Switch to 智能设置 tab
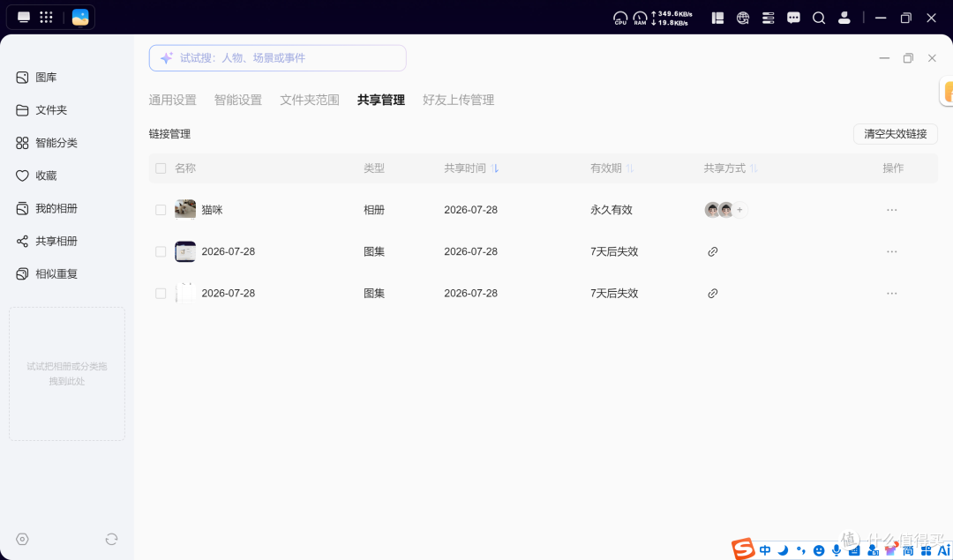This screenshot has height=560, width=953. (238, 100)
